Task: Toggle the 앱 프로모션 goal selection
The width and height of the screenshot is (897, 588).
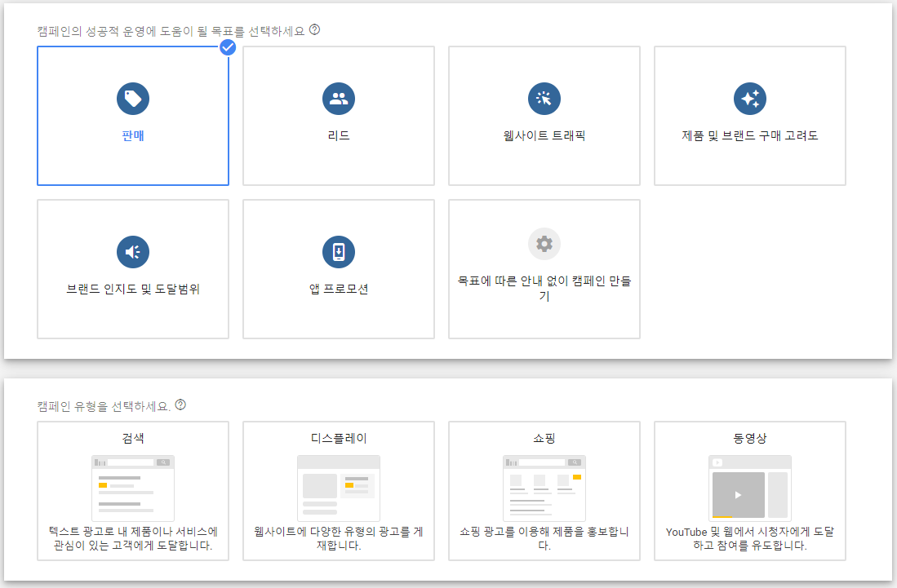Action: 338,268
